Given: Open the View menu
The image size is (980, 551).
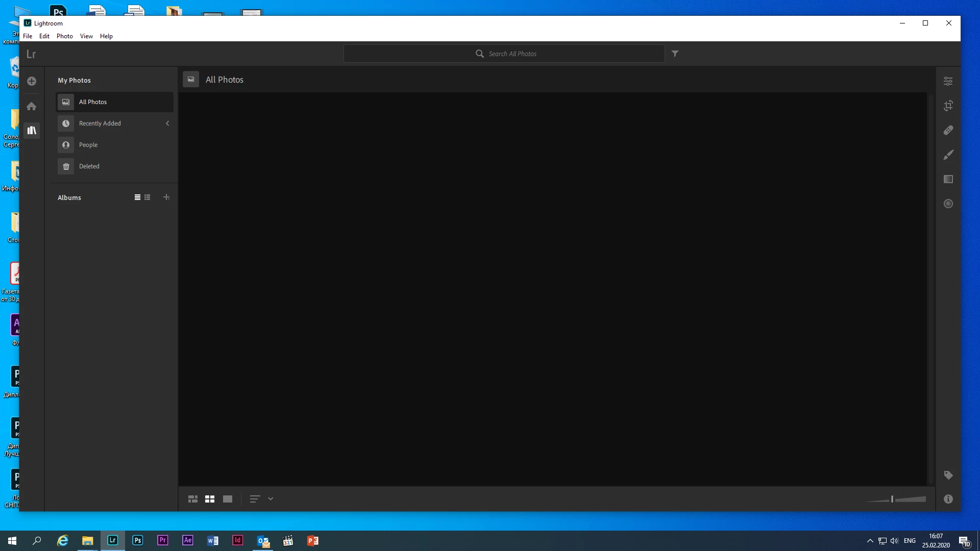Looking at the screenshot, I should (x=86, y=36).
